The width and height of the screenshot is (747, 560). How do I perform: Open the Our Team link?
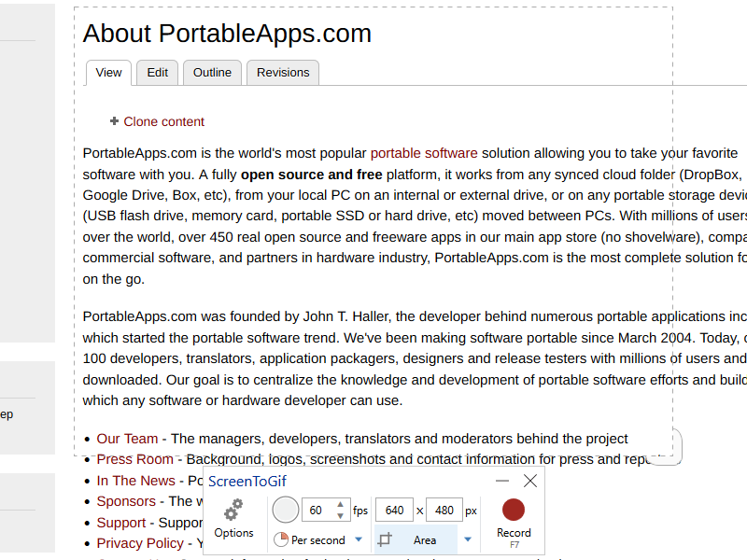[x=127, y=439]
